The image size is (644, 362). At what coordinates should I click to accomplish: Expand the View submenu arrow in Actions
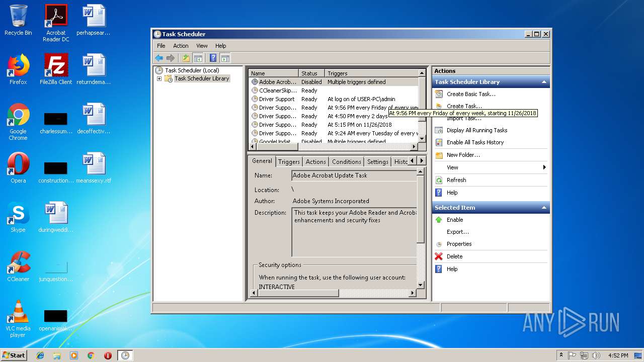click(544, 167)
